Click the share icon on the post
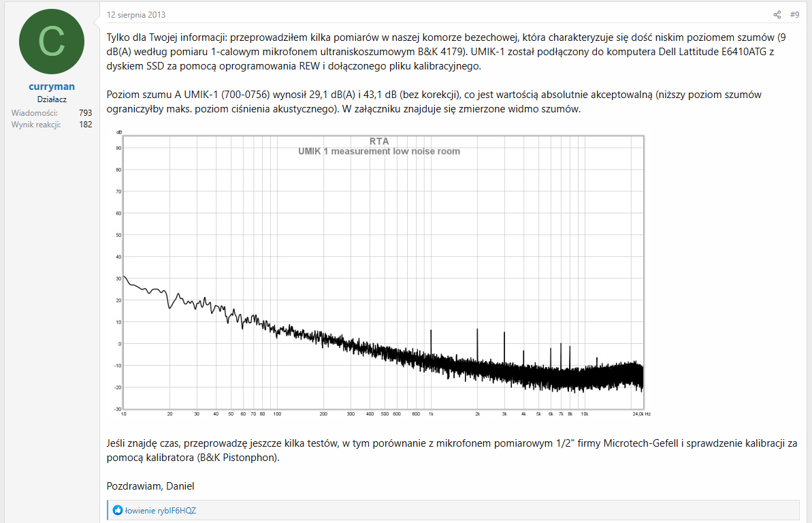The width and height of the screenshot is (812, 523). pos(777,15)
